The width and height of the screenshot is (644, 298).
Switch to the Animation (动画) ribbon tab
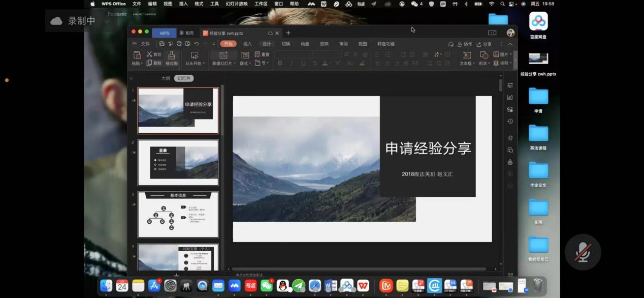click(305, 44)
